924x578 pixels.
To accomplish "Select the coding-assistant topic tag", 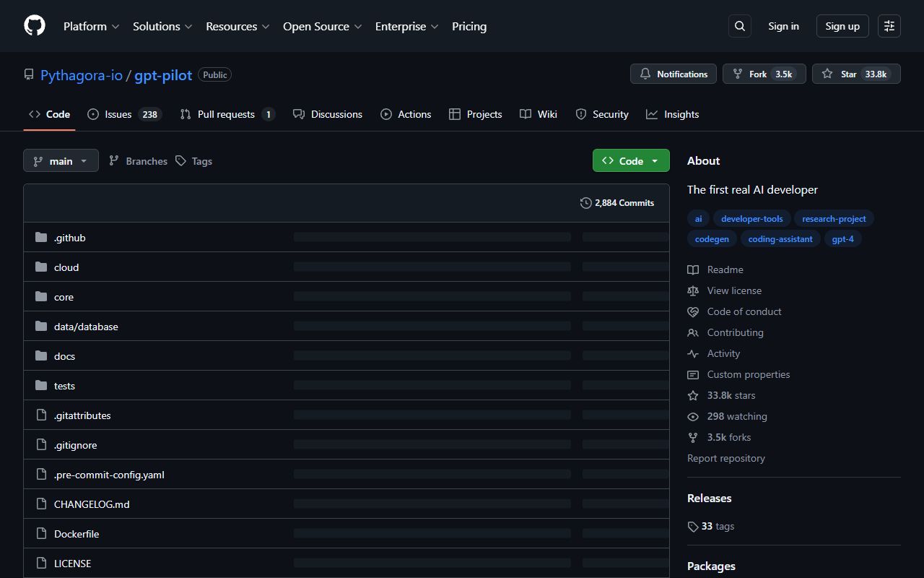I will click(780, 239).
